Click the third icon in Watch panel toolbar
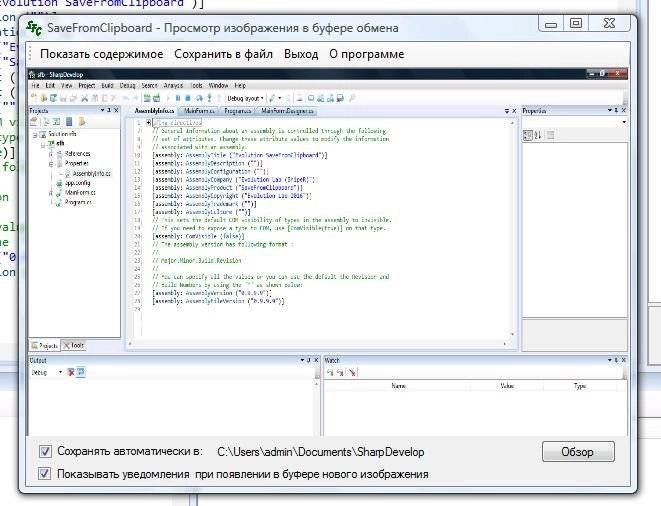Viewport: 661px width, 506px height. point(352,372)
